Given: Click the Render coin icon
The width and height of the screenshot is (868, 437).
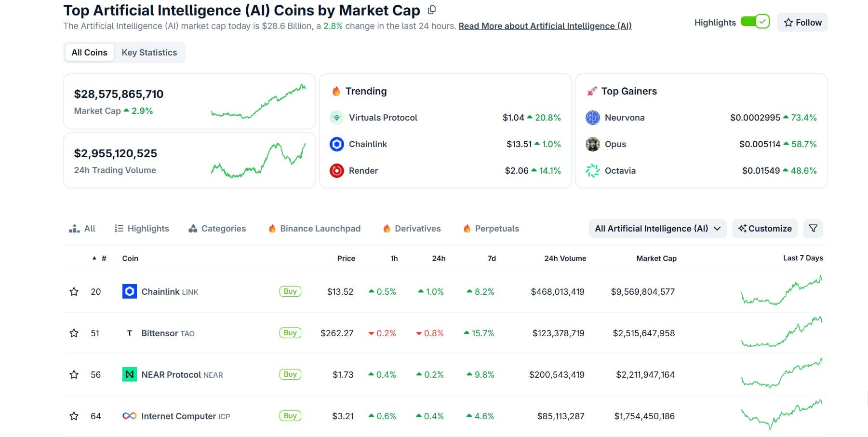Looking at the screenshot, I should (337, 170).
